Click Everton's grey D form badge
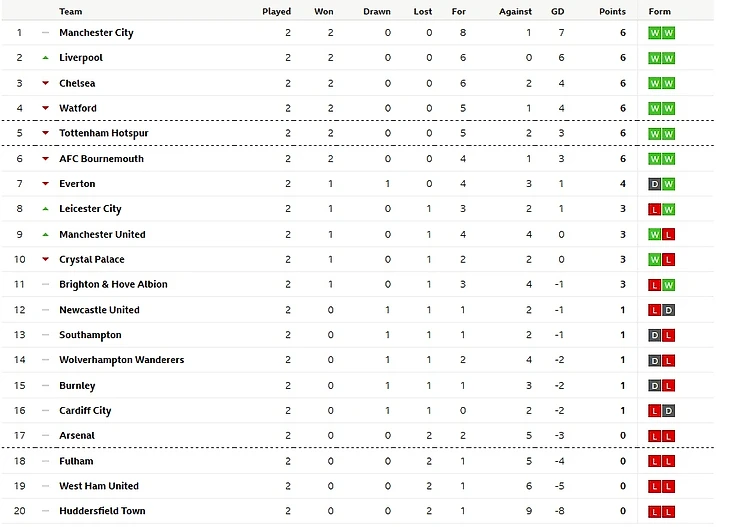The width and height of the screenshot is (730, 527). coord(655,184)
